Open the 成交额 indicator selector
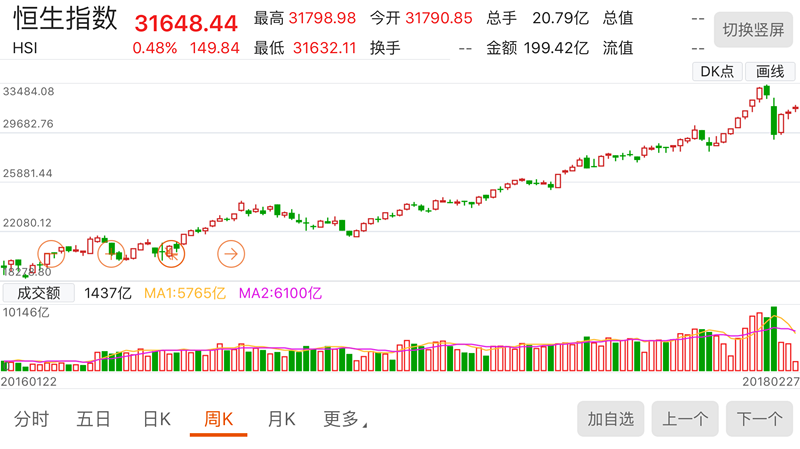800x449 pixels. click(x=39, y=293)
